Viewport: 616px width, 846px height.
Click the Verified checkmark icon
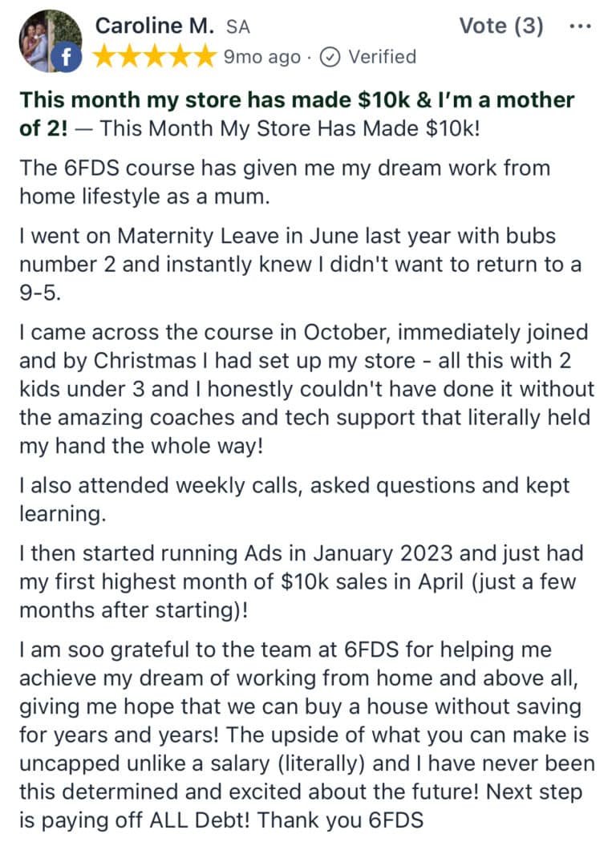[x=330, y=57]
